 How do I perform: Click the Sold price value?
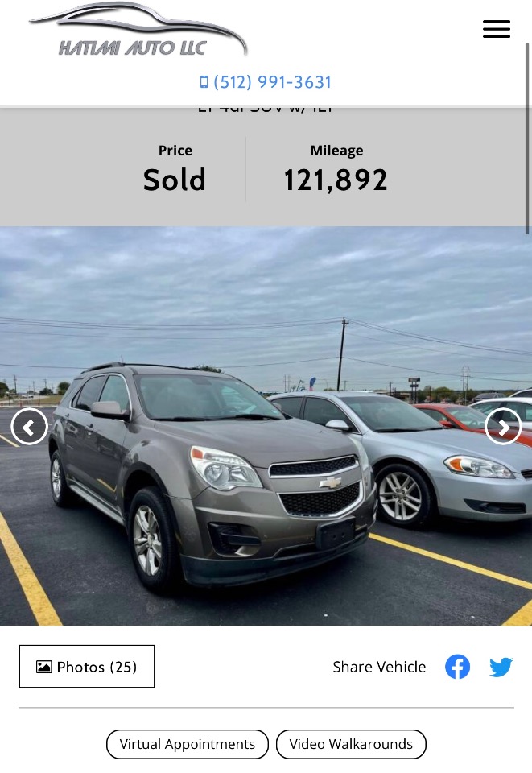tap(175, 180)
